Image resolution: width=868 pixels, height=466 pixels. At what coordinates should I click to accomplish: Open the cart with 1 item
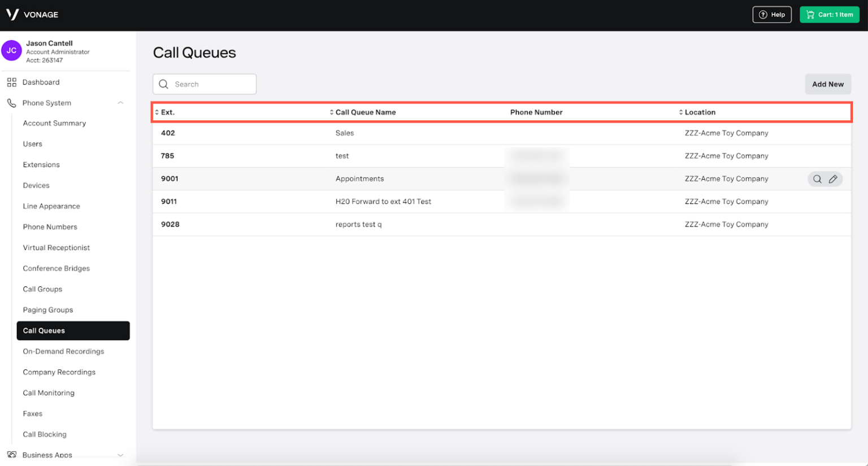[829, 15]
